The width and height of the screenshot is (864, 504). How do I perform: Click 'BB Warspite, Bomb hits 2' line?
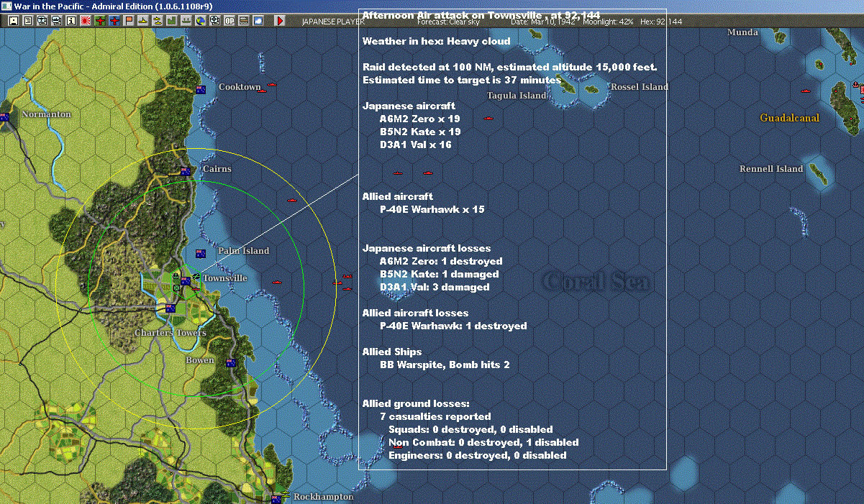(445, 365)
